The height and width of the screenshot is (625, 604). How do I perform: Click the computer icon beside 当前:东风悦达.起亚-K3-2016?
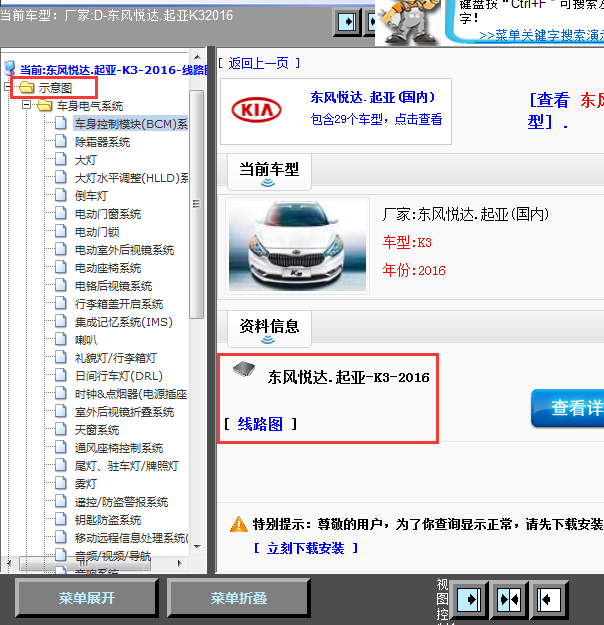10,69
